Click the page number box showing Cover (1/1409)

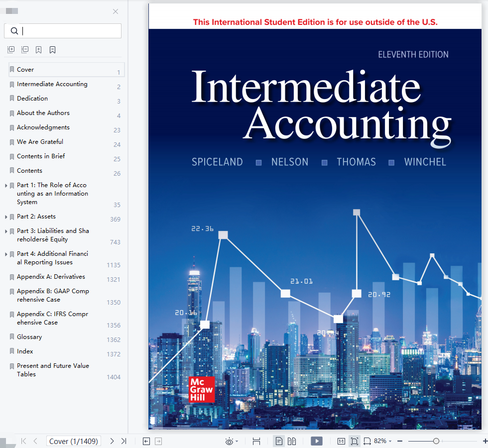74,441
